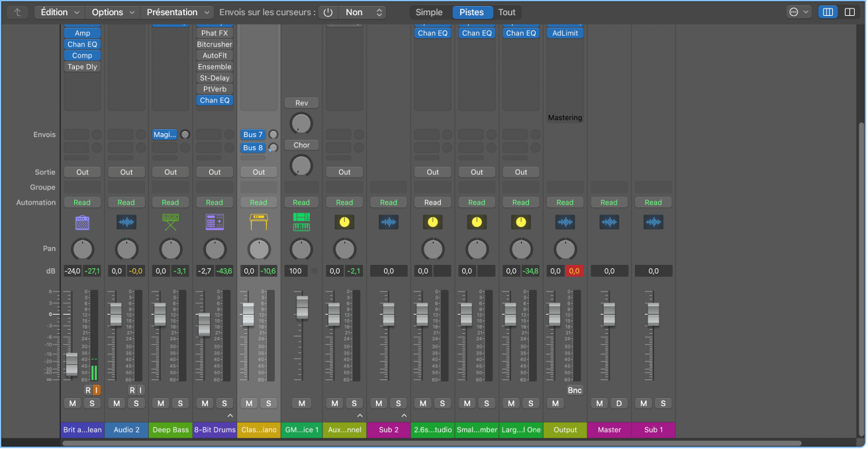Toggle input monitoring I on Audio 2
868x449 pixels.
pyautogui.click(x=140, y=390)
